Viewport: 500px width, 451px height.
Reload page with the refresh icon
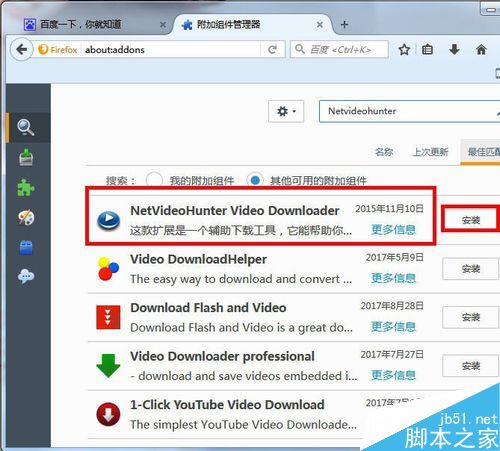pyautogui.click(x=272, y=50)
